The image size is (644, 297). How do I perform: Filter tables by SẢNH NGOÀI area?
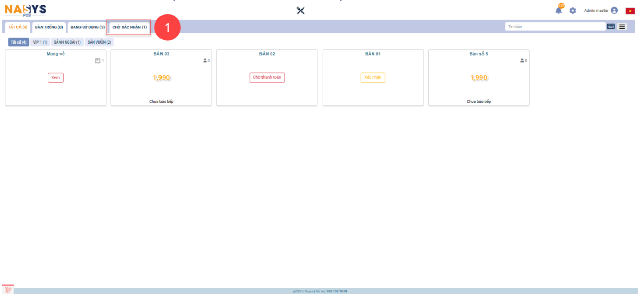pos(67,43)
